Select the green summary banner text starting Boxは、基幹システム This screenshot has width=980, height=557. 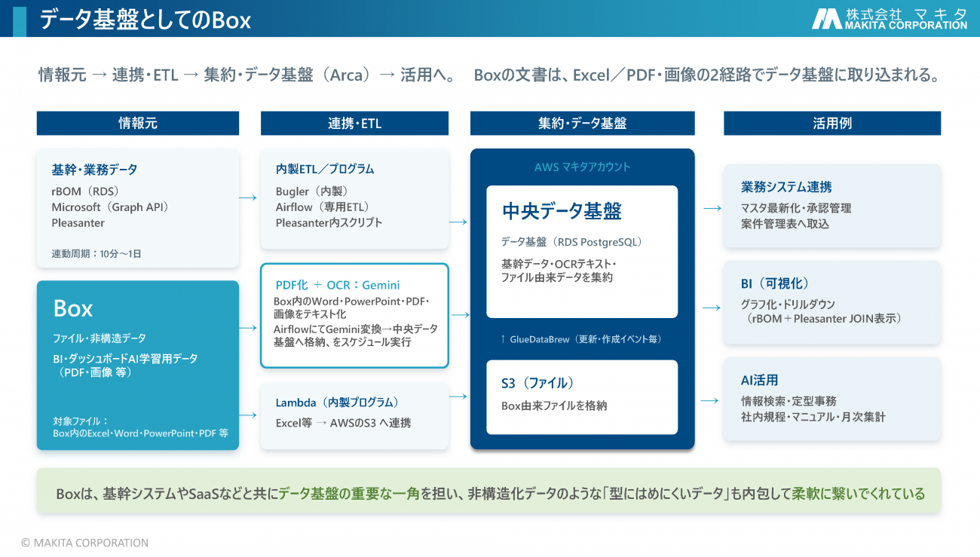pyautogui.click(x=490, y=494)
